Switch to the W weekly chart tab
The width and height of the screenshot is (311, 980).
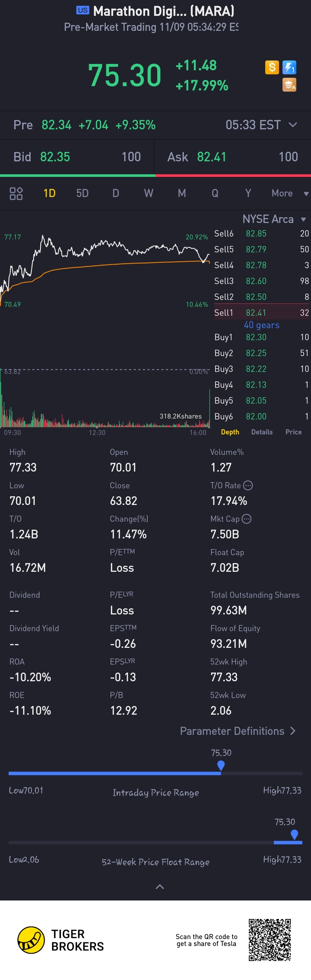tap(149, 193)
